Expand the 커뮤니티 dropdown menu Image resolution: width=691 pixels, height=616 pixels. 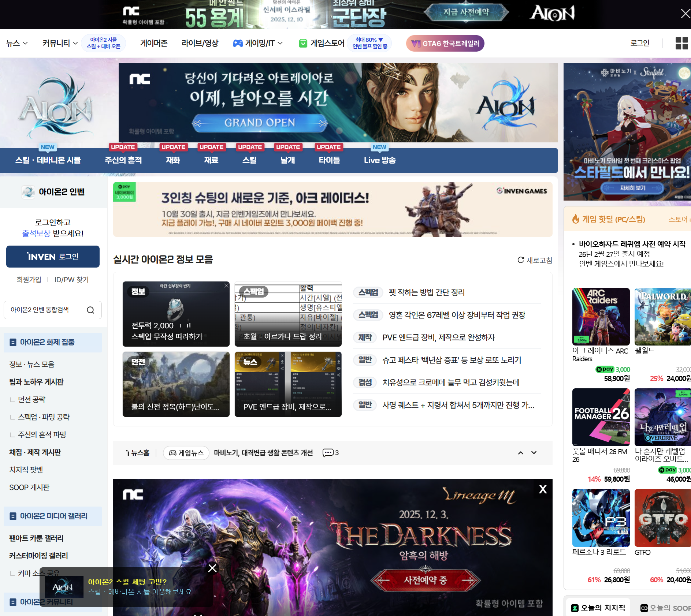coord(60,43)
